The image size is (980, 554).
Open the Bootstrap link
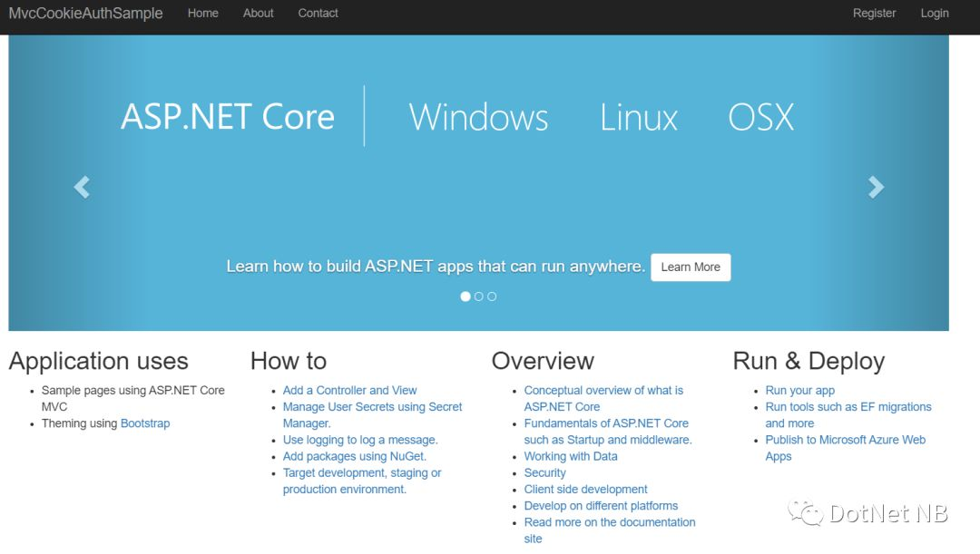pyautogui.click(x=145, y=423)
